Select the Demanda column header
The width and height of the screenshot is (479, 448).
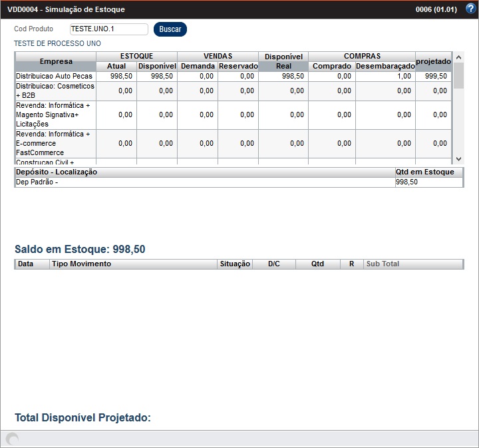[x=197, y=67]
